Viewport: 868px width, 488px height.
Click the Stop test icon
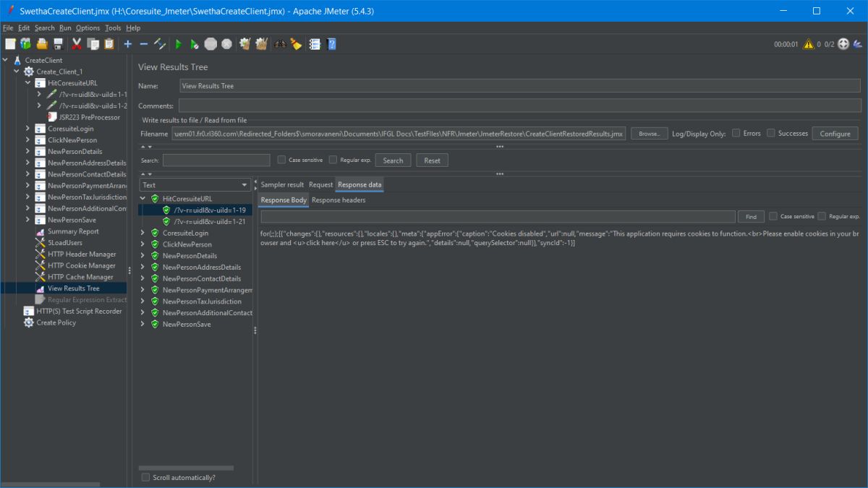[210, 44]
